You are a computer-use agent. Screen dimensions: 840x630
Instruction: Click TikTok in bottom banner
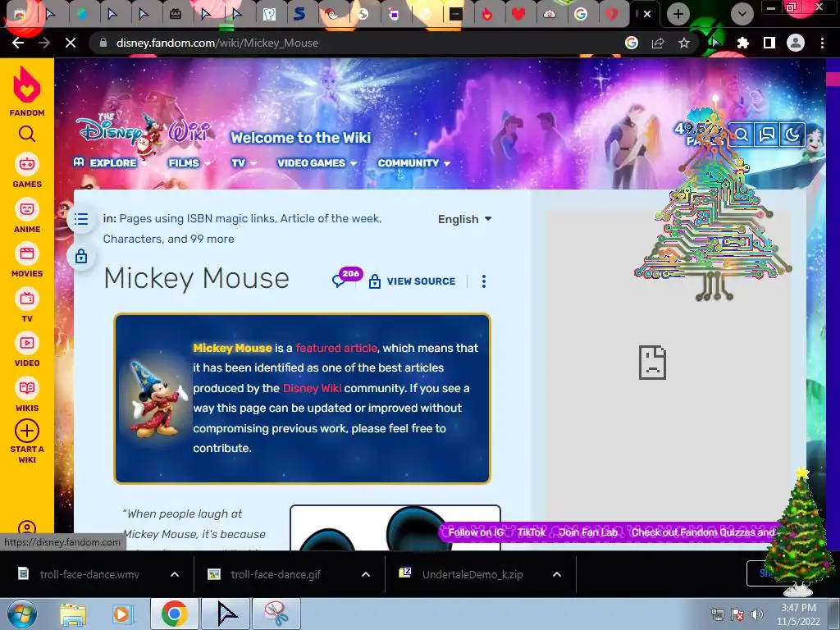point(531,532)
